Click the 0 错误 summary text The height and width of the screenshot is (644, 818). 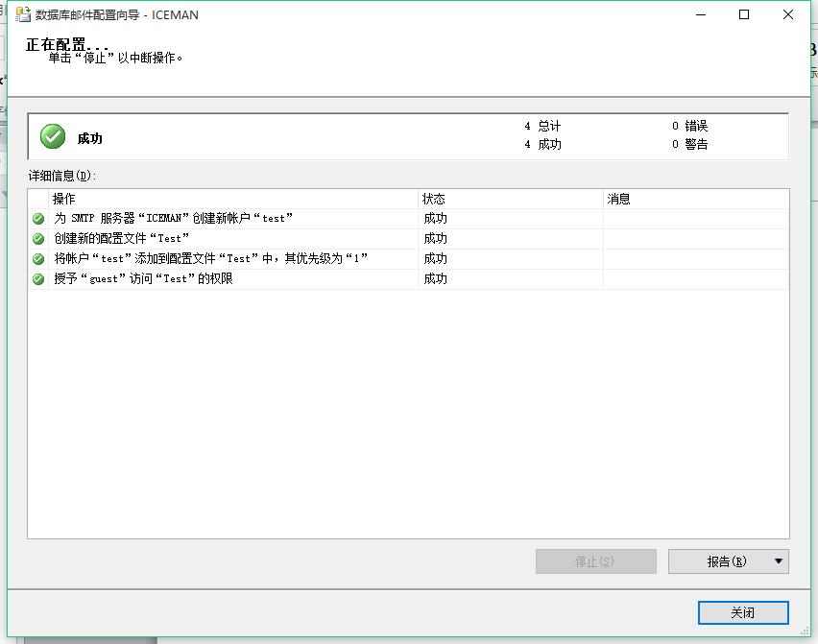click(x=689, y=126)
